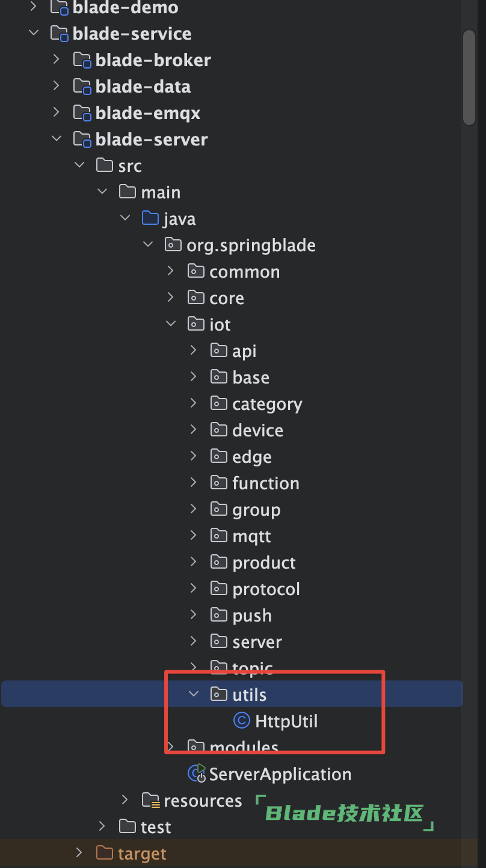Select the blade-data module
Image resolution: width=486 pixels, height=868 pixels.
[143, 87]
